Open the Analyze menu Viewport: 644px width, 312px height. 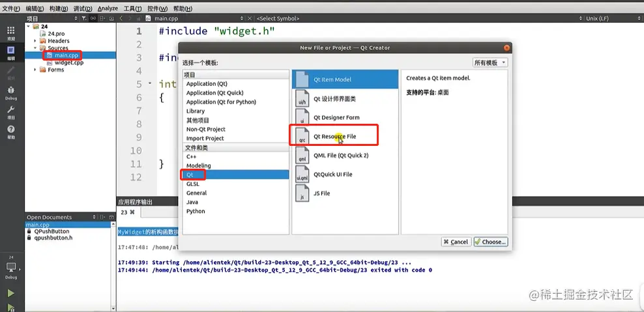click(108, 8)
